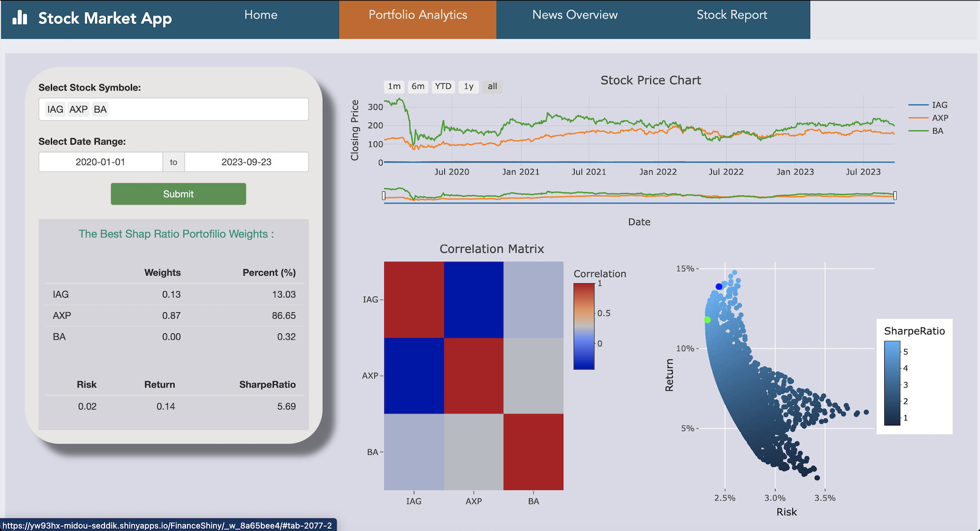Click the Select Date Range label
The image size is (980, 531).
click(82, 141)
